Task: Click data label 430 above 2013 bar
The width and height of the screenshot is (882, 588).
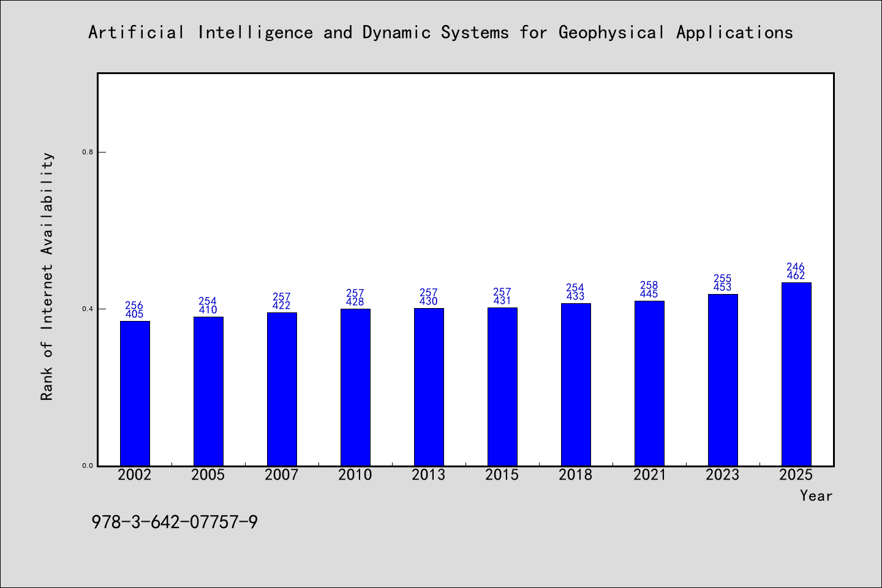Action: coord(429,301)
